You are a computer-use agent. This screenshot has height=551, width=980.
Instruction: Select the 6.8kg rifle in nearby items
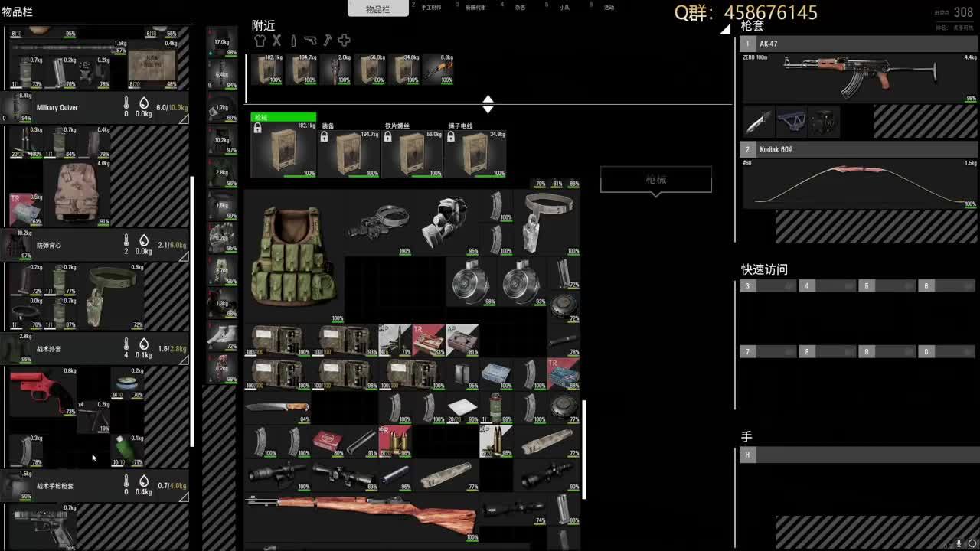[438, 69]
